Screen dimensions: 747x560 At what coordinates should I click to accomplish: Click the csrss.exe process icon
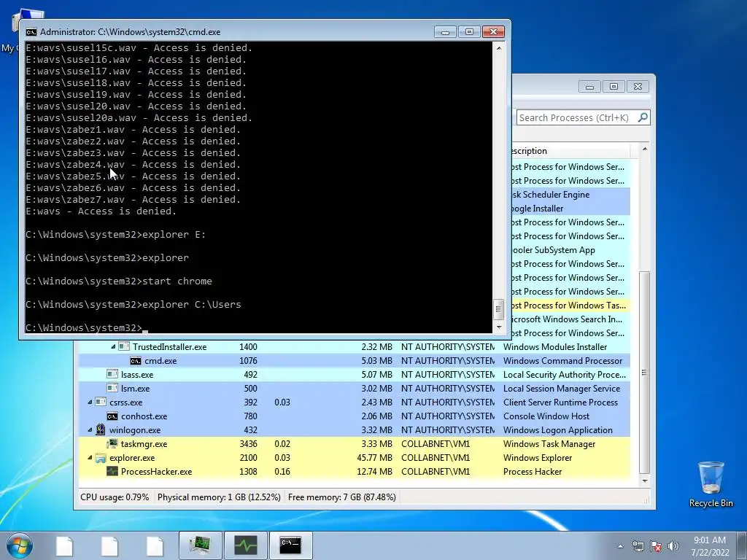point(101,402)
